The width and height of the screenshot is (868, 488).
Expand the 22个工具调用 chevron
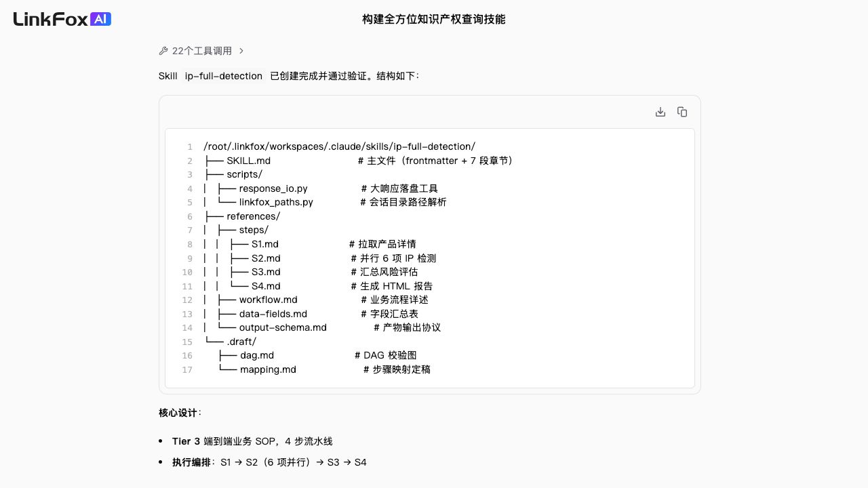point(241,51)
